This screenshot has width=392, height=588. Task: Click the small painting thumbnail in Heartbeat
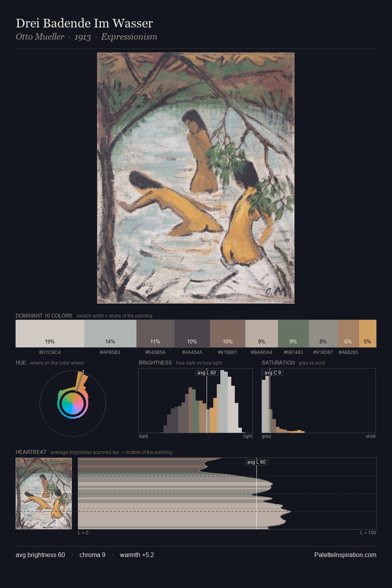44,494
